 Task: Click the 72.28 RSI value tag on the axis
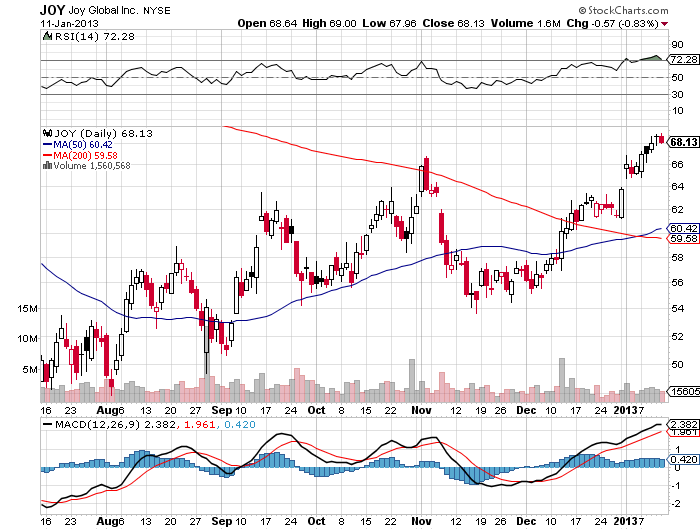click(683, 59)
